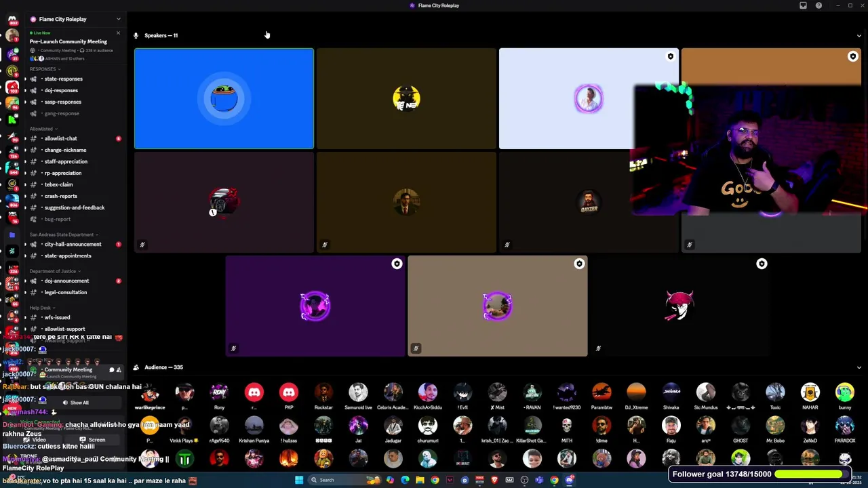This screenshot has width=868, height=488.
Task: Collapse the Department of Justice category
Action: [55, 271]
